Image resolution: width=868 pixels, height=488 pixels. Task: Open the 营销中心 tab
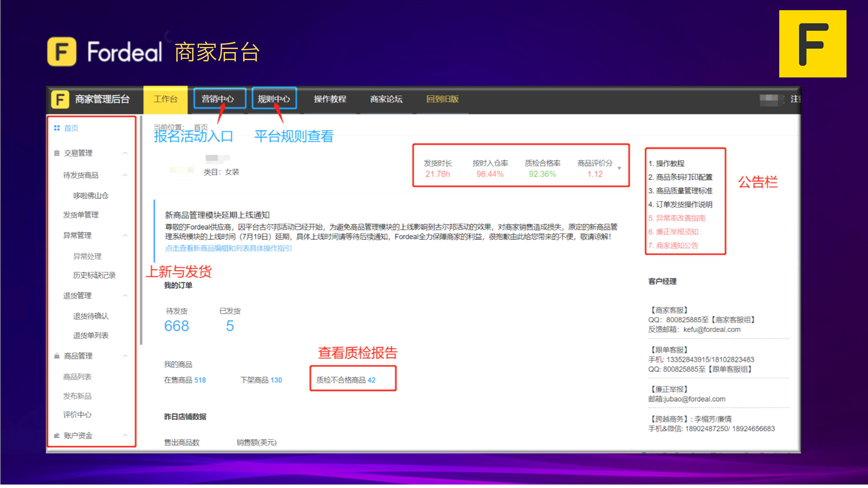pyautogui.click(x=218, y=99)
